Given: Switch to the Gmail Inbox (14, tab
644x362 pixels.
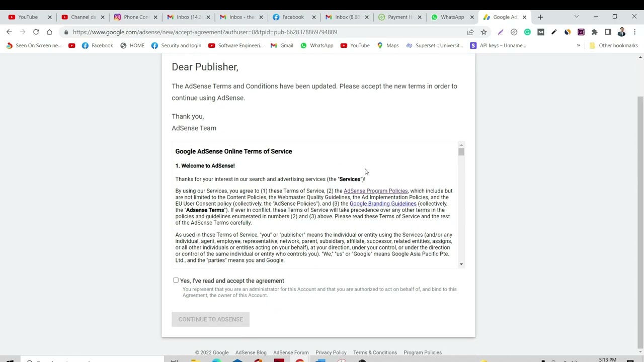Looking at the screenshot, I should (x=189, y=17).
